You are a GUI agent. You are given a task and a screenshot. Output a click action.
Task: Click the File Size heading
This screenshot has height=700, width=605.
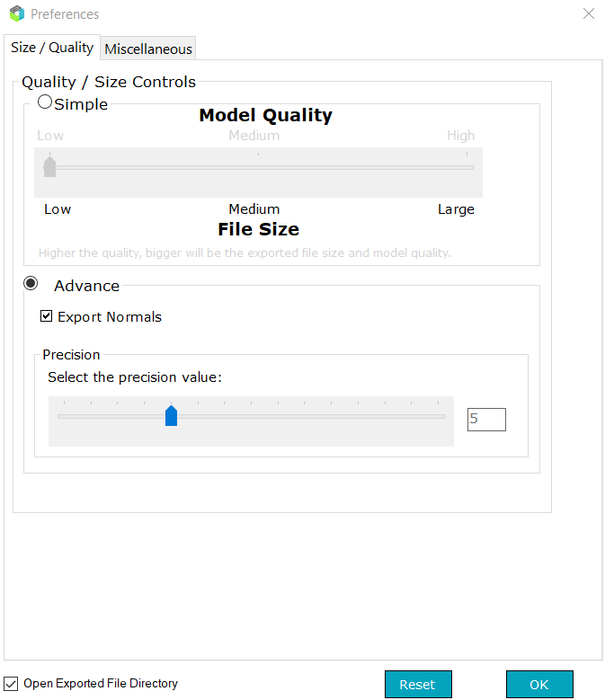point(258,229)
